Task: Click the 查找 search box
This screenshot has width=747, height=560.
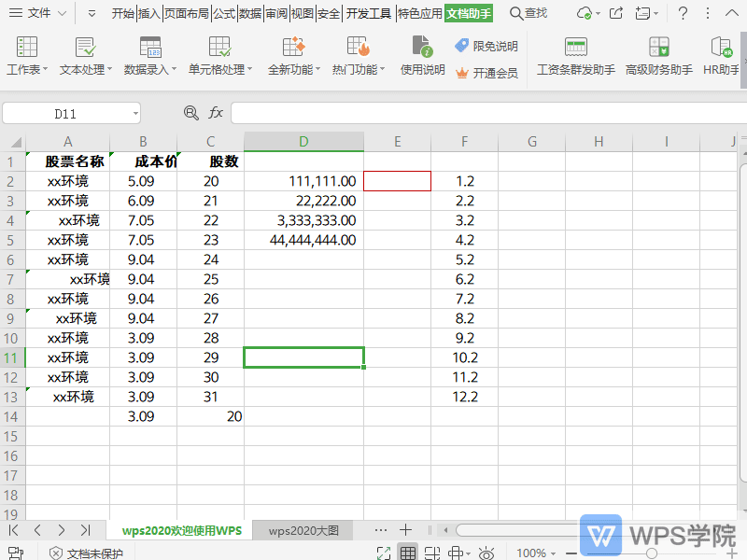Action: coord(529,13)
